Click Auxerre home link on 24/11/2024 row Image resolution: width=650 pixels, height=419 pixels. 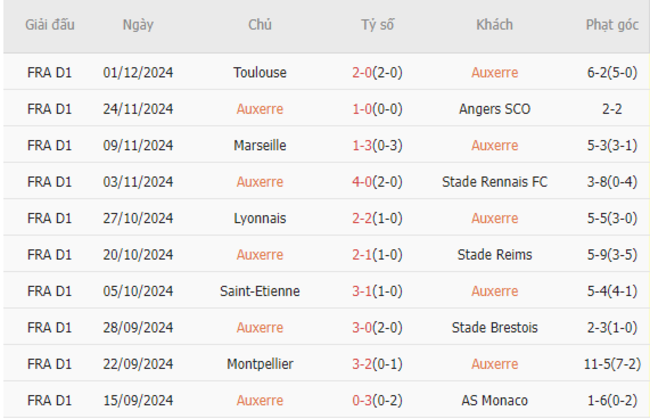[x=260, y=109]
